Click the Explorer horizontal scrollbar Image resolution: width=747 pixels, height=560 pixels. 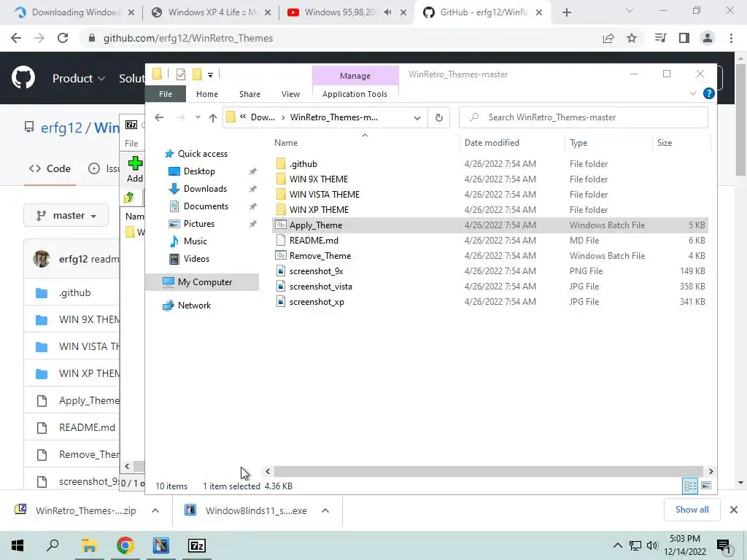tap(489, 471)
